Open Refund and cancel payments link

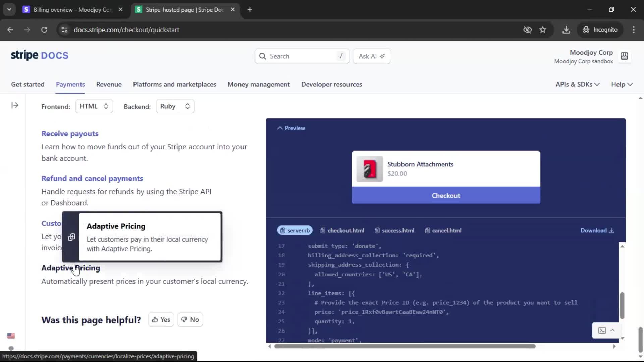pos(92,178)
